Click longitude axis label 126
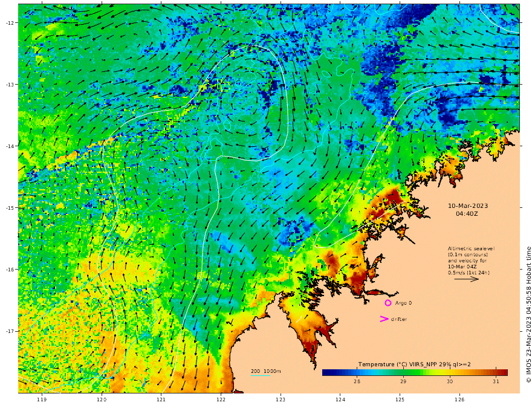 point(459,400)
